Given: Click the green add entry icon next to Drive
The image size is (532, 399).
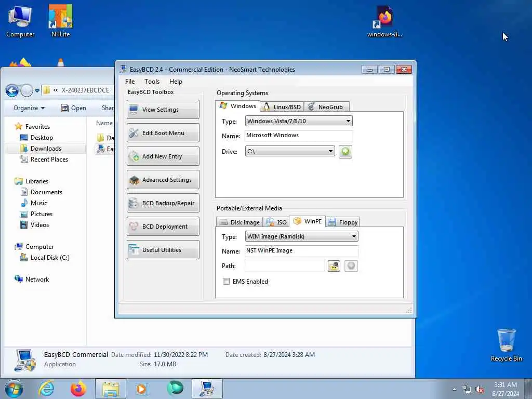Looking at the screenshot, I should coord(345,151).
